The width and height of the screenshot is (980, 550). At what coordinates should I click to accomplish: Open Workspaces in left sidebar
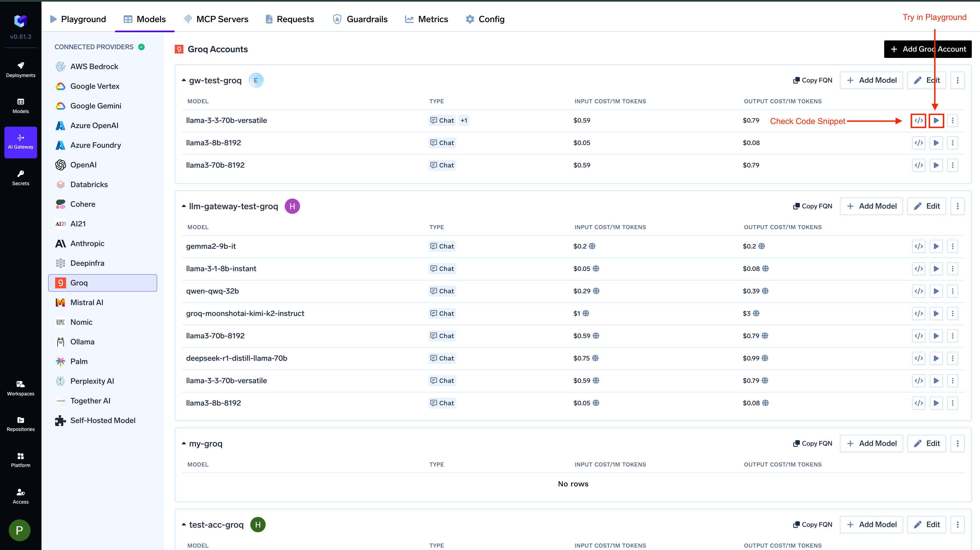click(20, 388)
